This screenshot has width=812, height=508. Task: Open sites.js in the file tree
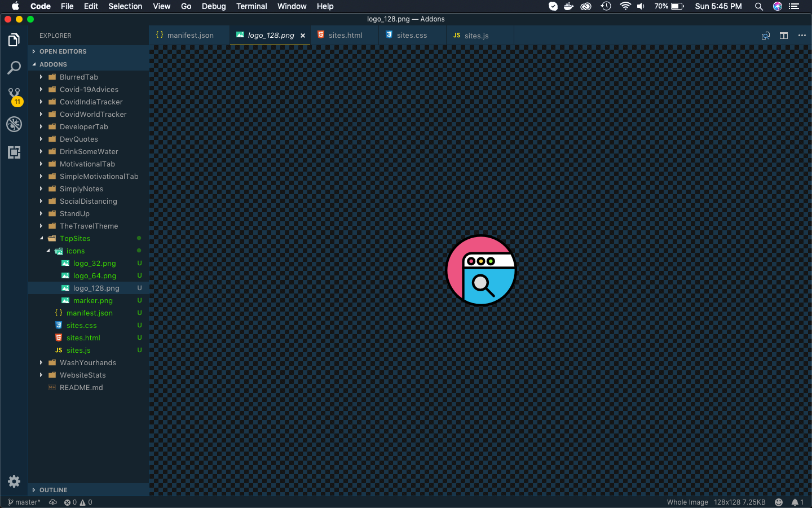89,351
